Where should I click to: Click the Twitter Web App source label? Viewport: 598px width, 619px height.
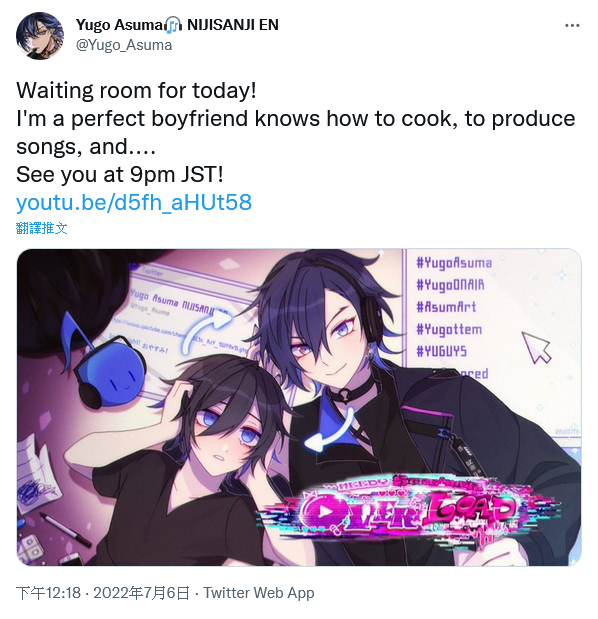pos(259,593)
